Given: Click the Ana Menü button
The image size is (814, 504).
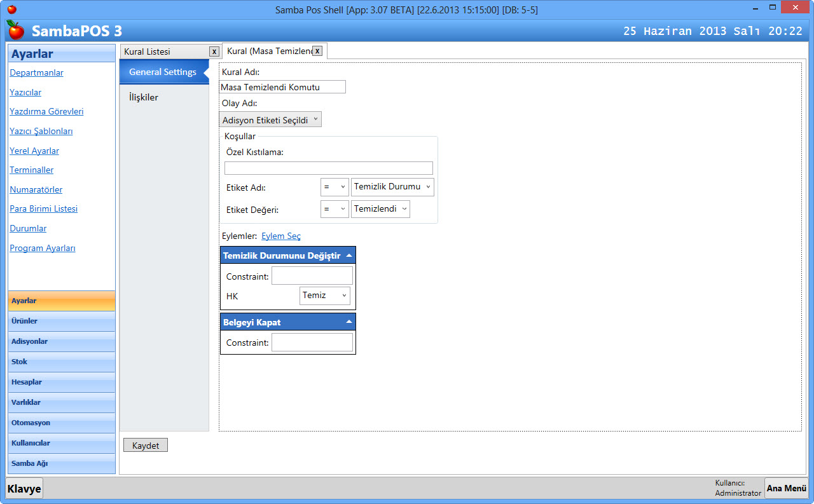Looking at the screenshot, I should (x=786, y=488).
